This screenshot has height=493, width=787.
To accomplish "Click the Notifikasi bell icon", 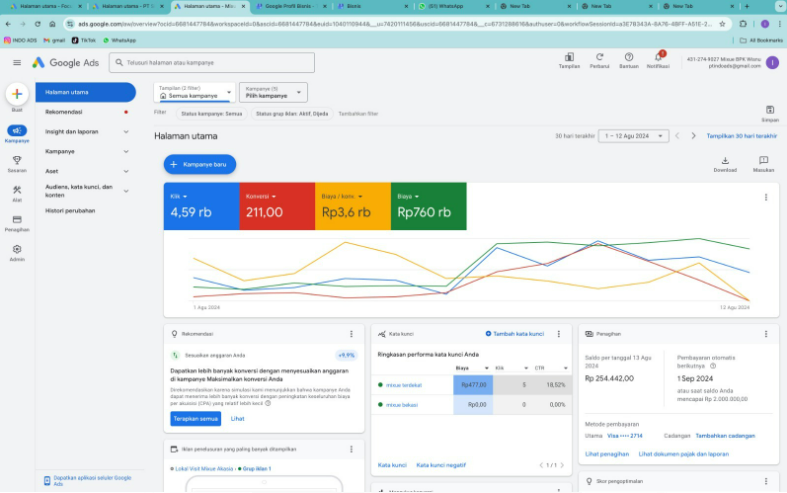I will tap(658, 58).
